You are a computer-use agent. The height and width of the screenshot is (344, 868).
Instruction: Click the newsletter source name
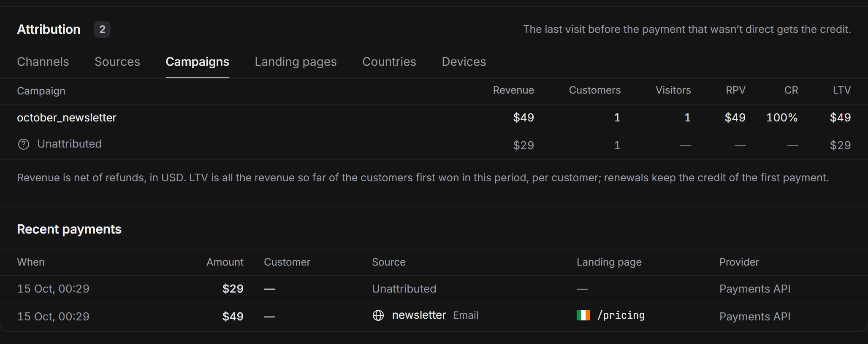click(419, 315)
